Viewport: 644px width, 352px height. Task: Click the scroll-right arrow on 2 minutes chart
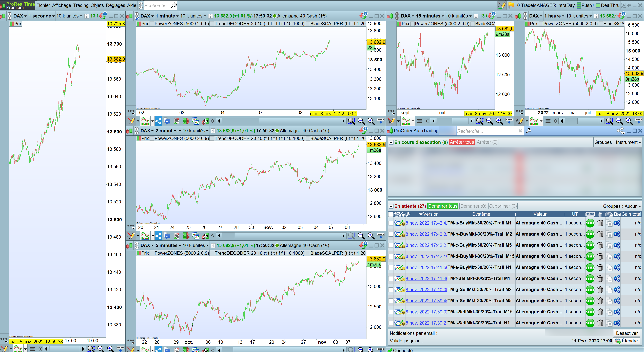[343, 236]
